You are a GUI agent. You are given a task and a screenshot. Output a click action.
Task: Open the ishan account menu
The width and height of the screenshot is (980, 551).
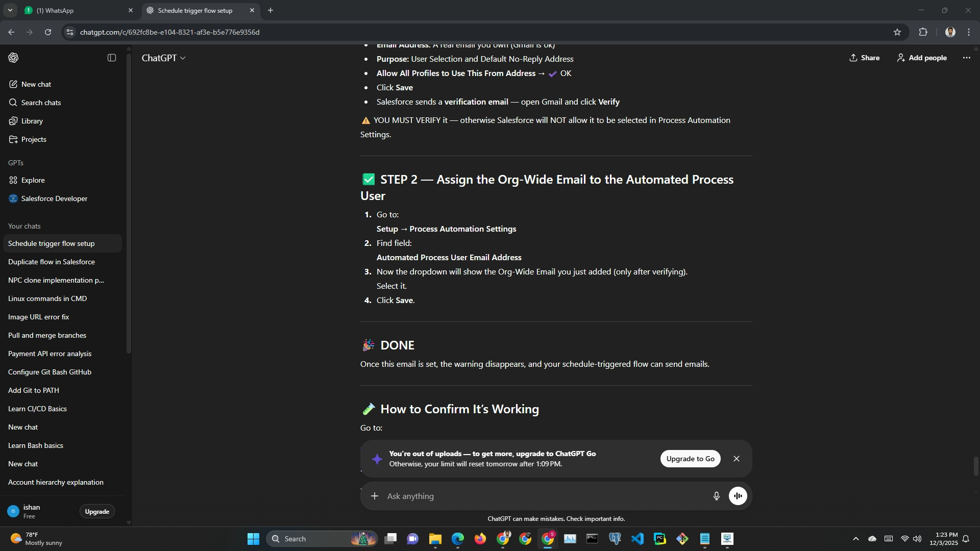coord(31,511)
